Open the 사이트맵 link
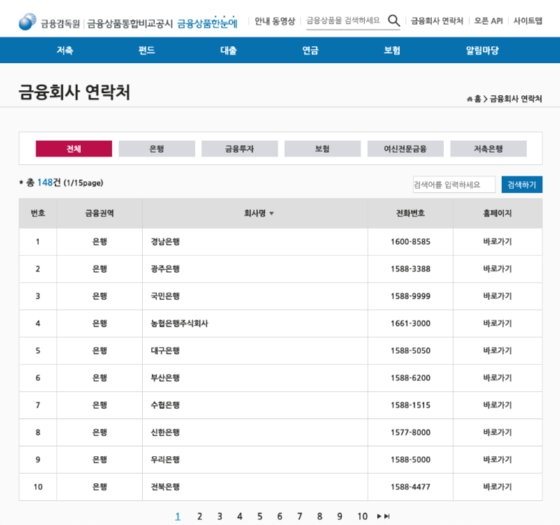This screenshot has width=560, height=525. (528, 21)
